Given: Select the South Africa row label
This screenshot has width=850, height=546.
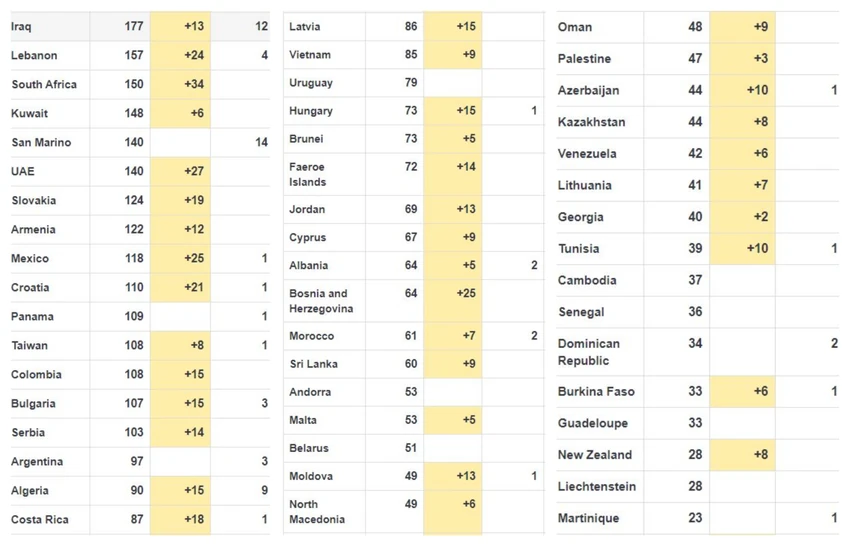Looking at the screenshot, I should [44, 85].
